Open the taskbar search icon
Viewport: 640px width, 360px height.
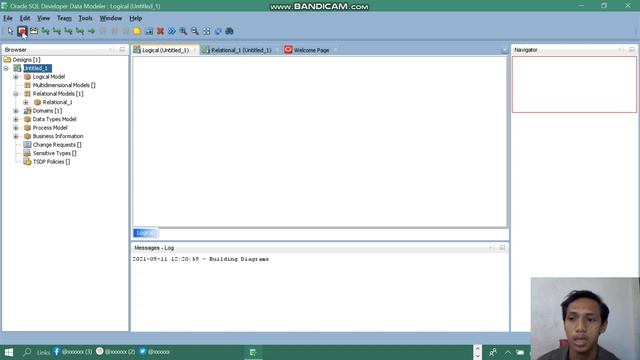(x=27, y=352)
